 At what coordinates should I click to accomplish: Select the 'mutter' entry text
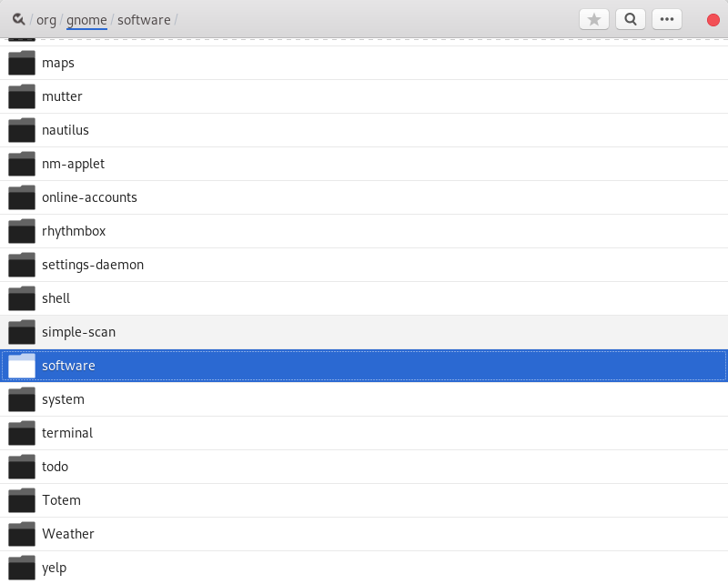(x=62, y=96)
